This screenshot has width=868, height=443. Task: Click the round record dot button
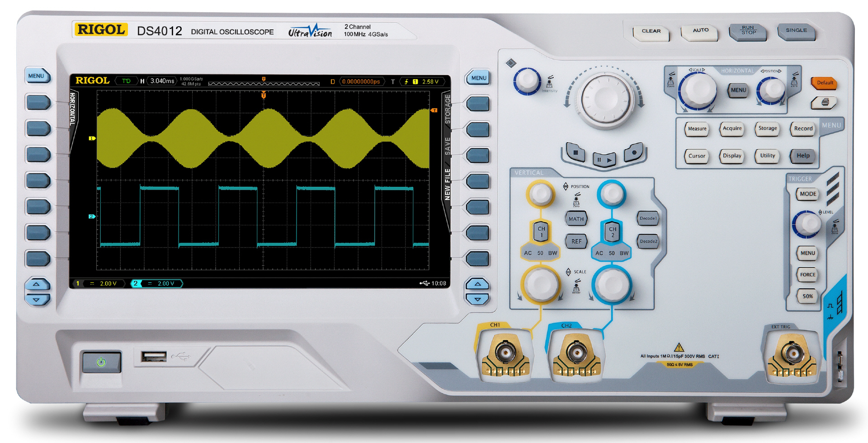pos(634,152)
